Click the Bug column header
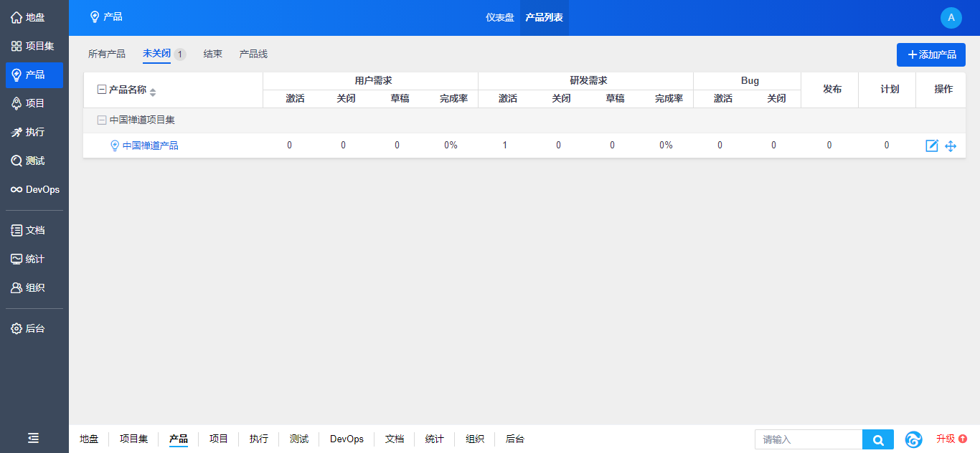This screenshot has width=980, height=453. pyautogui.click(x=750, y=80)
